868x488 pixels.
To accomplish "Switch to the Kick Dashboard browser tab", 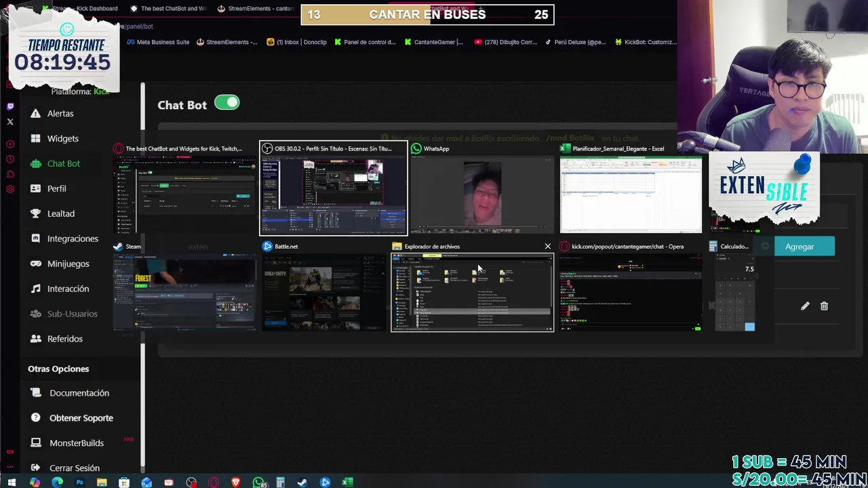I will pyautogui.click(x=80, y=8).
